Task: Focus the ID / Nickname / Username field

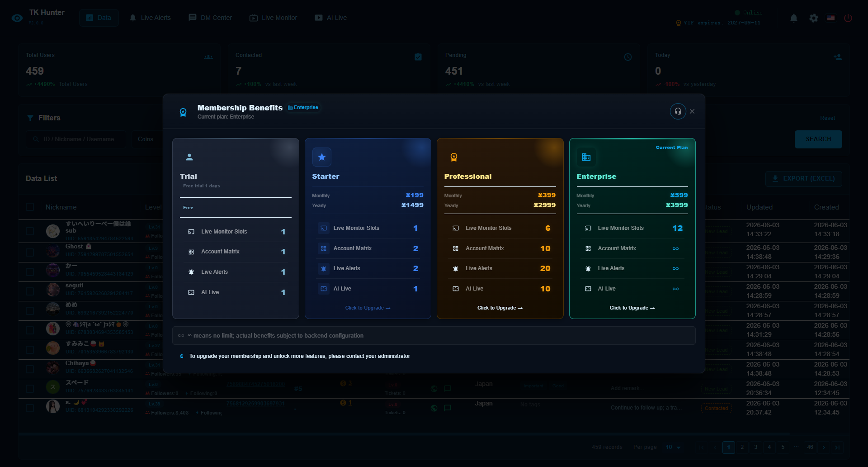Action: click(x=76, y=139)
